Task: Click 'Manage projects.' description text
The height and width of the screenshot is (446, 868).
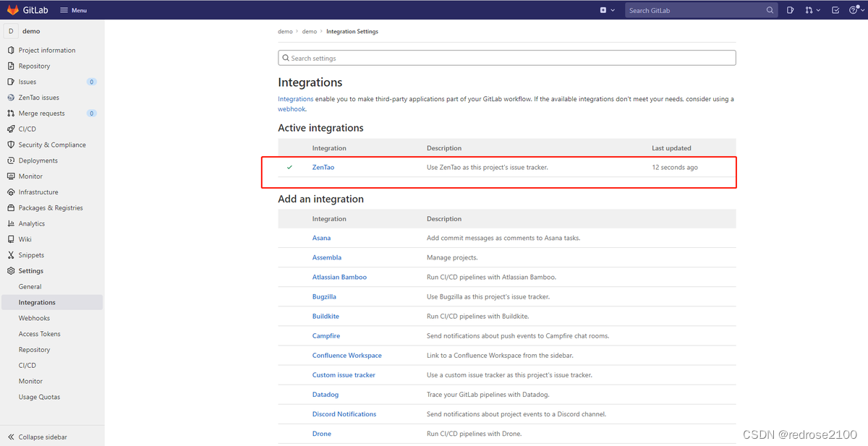Action: click(452, 257)
